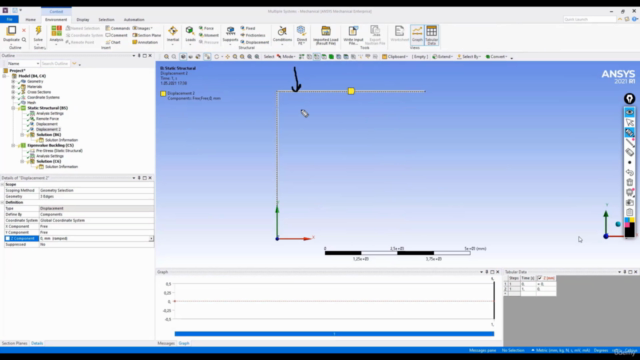
Task: Click Imported Load (Result File) icon
Action: coord(326,31)
